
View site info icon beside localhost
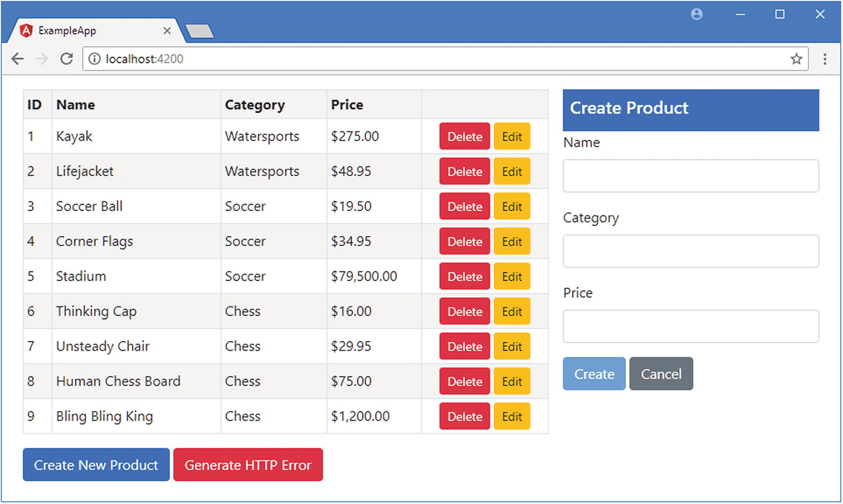pos(94,59)
